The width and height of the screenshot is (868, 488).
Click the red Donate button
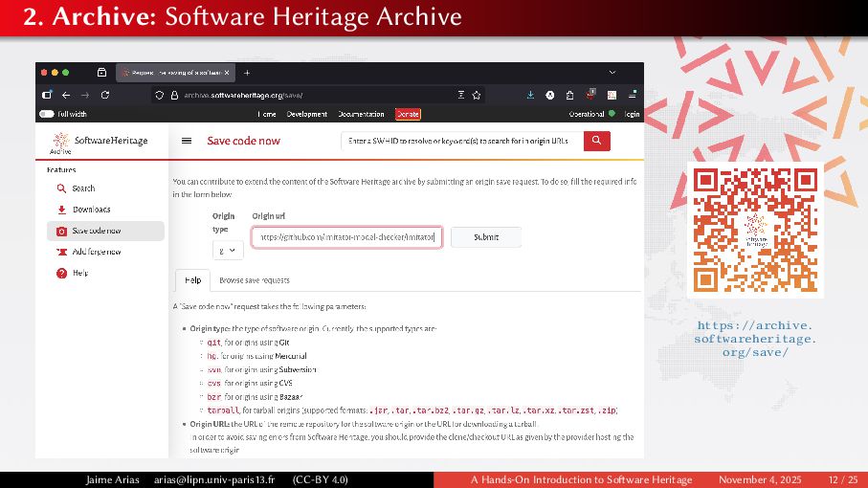point(408,114)
